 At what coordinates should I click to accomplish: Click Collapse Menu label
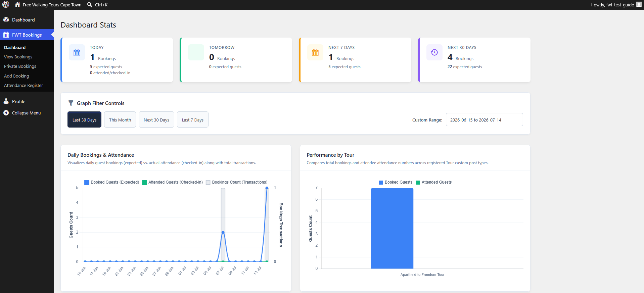(26, 113)
